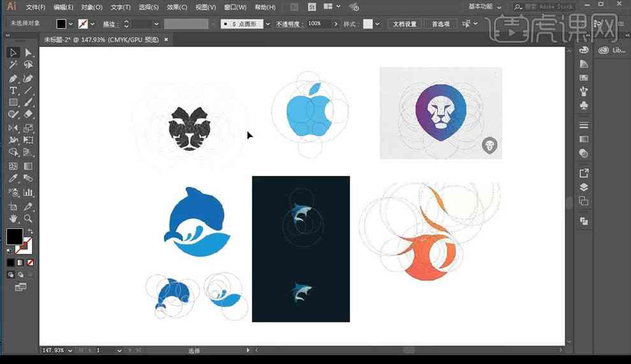Select the Direct Selection tool
This screenshot has width=631, height=364.
point(28,52)
